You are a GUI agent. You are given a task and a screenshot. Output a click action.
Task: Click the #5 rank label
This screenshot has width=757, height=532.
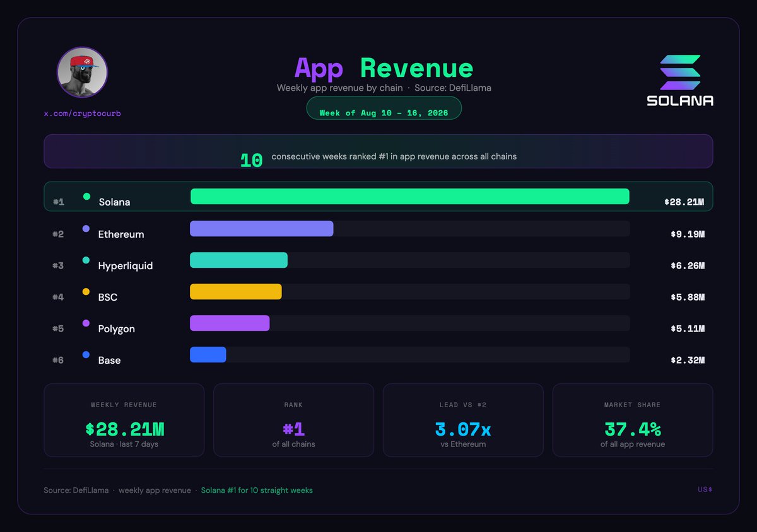click(x=58, y=328)
